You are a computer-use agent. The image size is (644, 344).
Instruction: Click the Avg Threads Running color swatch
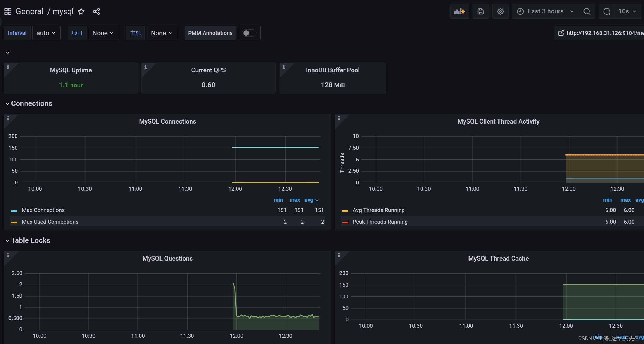pyautogui.click(x=345, y=211)
